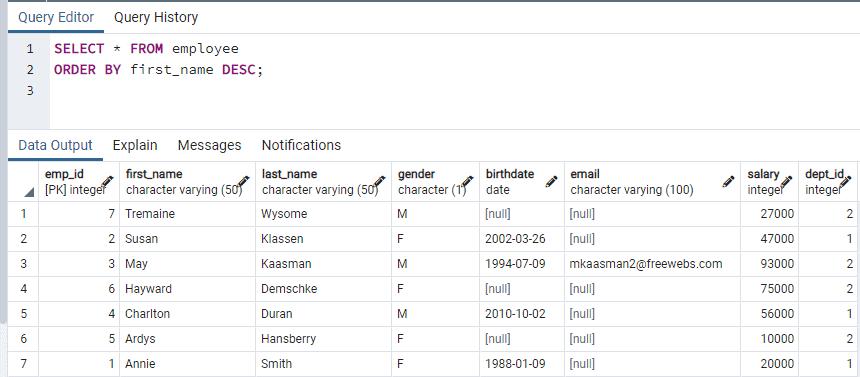
Task: Click the select-all triangle in grid corner
Action: [x=29, y=193]
